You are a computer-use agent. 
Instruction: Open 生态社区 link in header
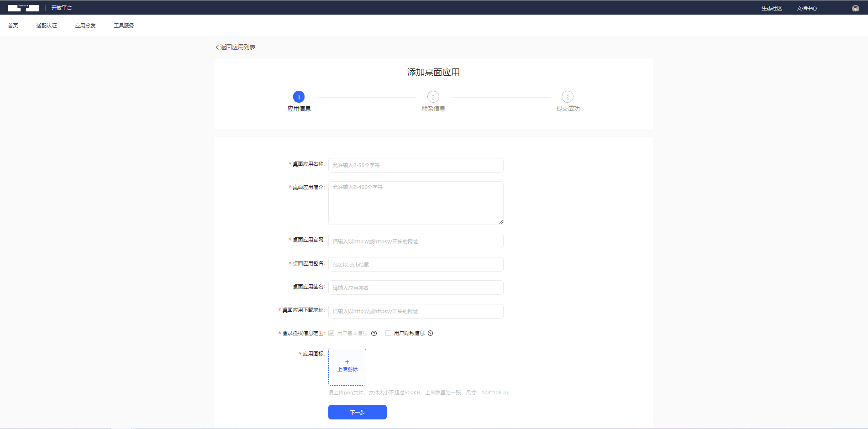tap(772, 8)
